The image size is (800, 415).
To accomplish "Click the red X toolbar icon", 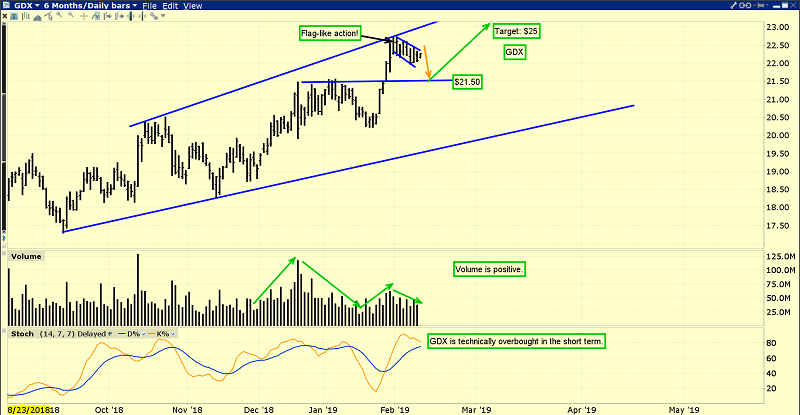I will pyautogui.click(x=5, y=16).
